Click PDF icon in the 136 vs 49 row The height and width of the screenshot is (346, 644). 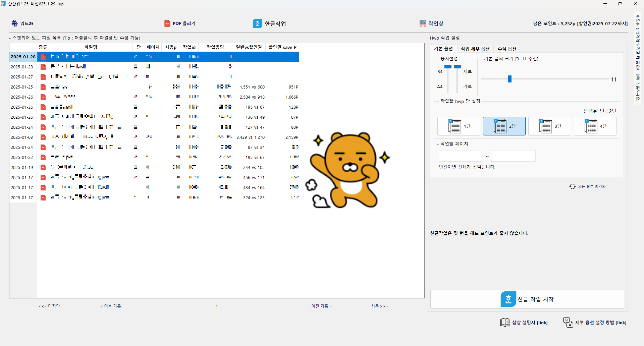(43, 117)
